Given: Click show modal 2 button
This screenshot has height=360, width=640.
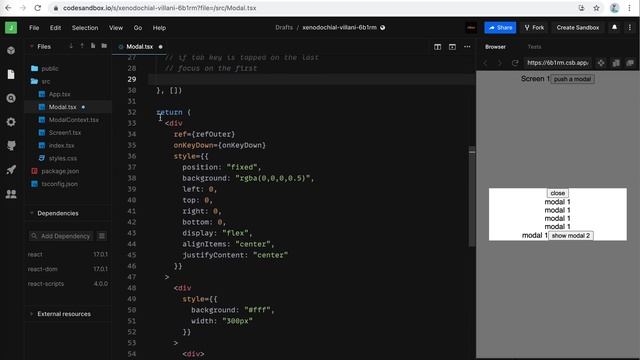Looking at the screenshot, I should (571, 236).
